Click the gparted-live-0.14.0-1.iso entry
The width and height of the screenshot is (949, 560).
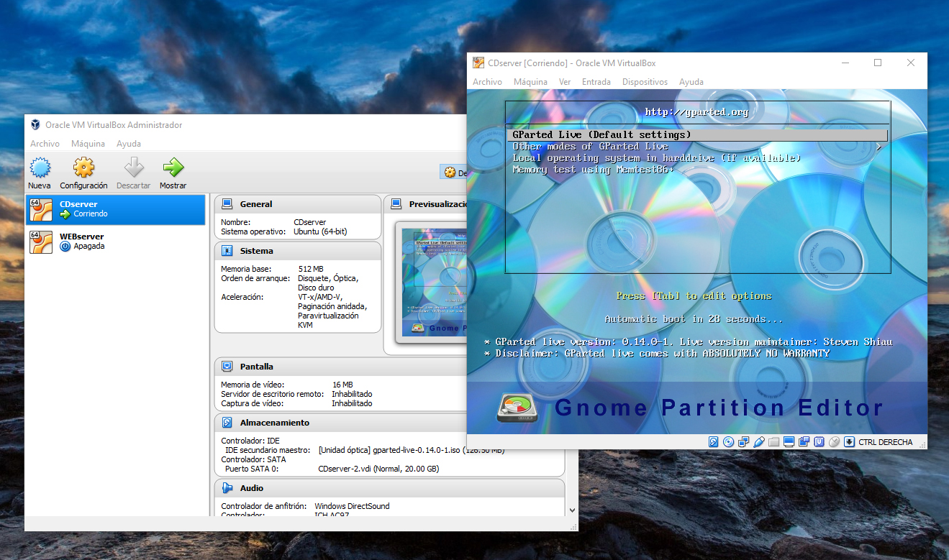click(412, 450)
